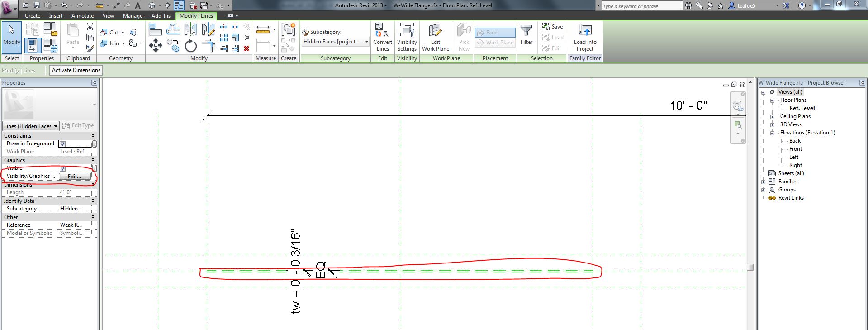Expand the Families tree node
This screenshot has height=330, width=868.
click(x=764, y=182)
